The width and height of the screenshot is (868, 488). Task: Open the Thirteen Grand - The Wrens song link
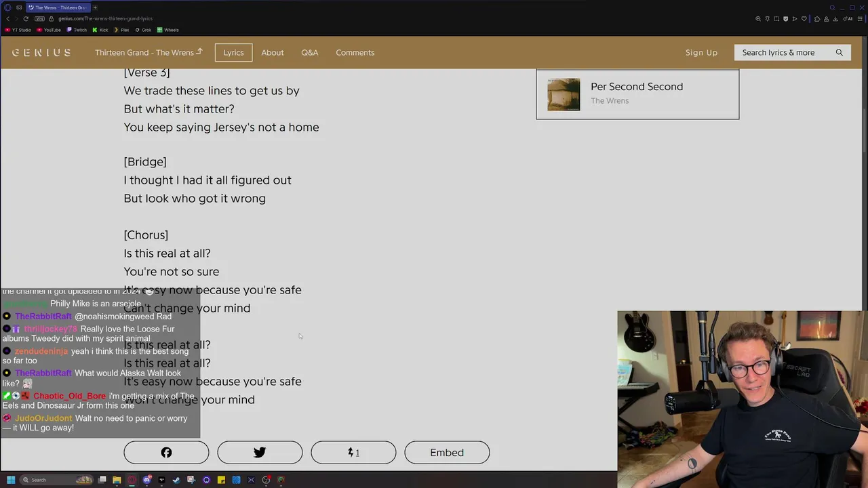click(x=149, y=52)
